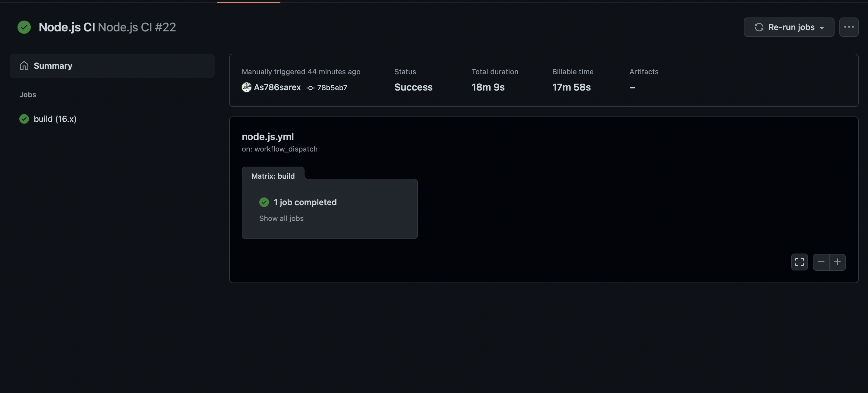Open the three-dots workflow options menu
Screen dimensions: 868x393
848,27
